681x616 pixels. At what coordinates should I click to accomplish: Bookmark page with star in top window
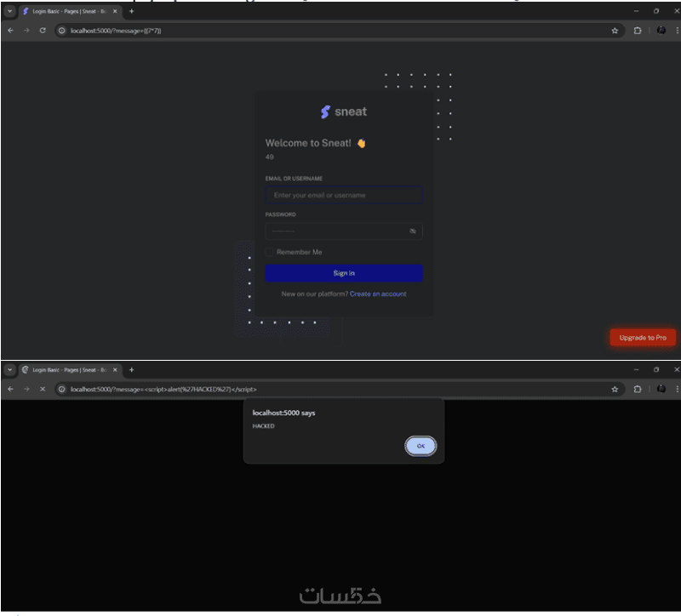615,31
